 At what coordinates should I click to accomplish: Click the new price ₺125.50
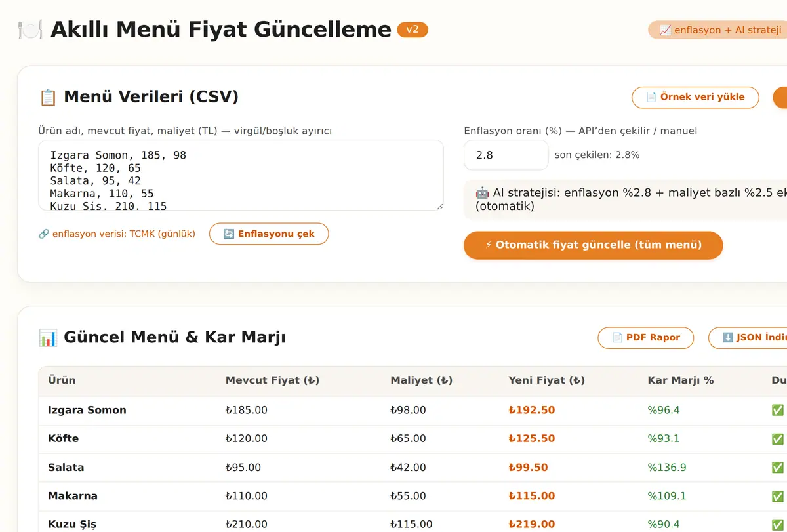coord(532,438)
